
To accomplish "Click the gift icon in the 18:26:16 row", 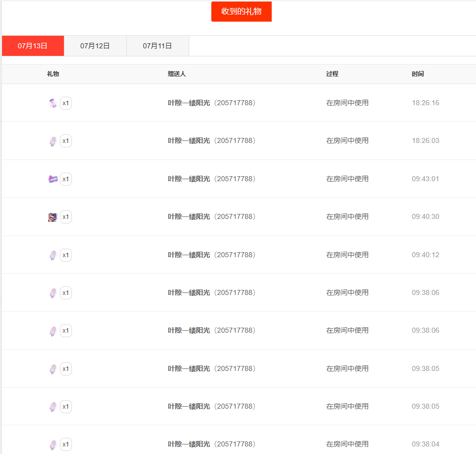I will [x=53, y=103].
